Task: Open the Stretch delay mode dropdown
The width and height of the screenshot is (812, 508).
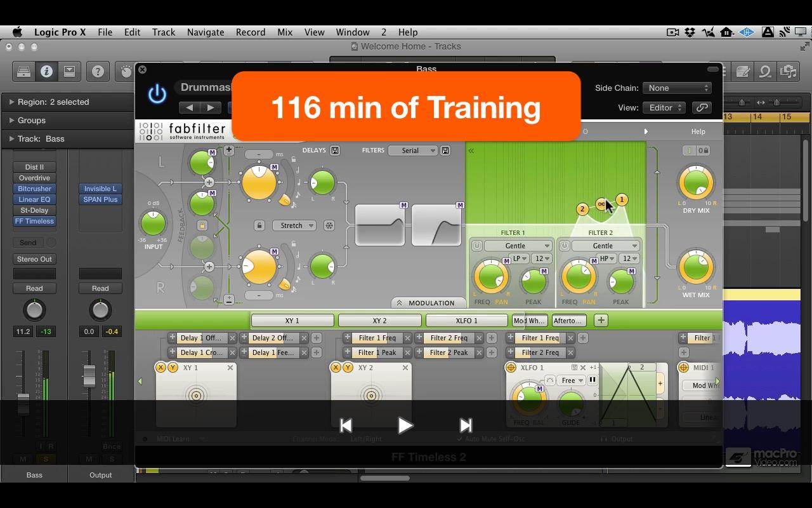Action: pyautogui.click(x=294, y=225)
